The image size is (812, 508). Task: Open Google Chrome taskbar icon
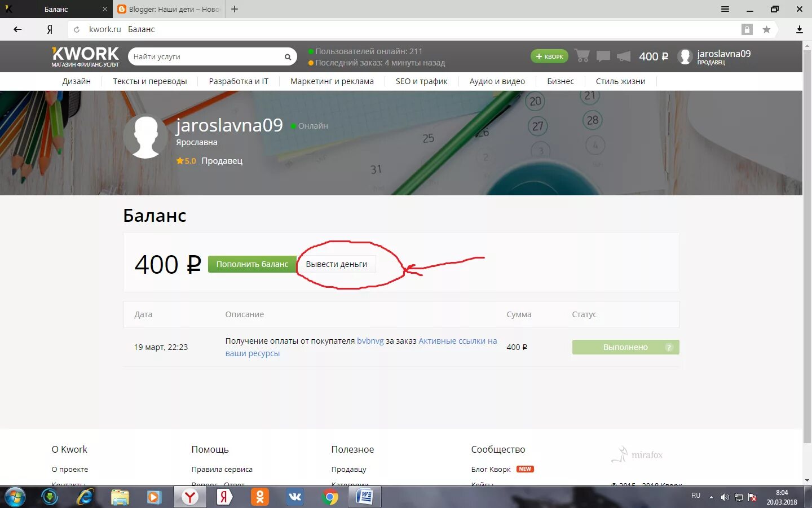(330, 497)
